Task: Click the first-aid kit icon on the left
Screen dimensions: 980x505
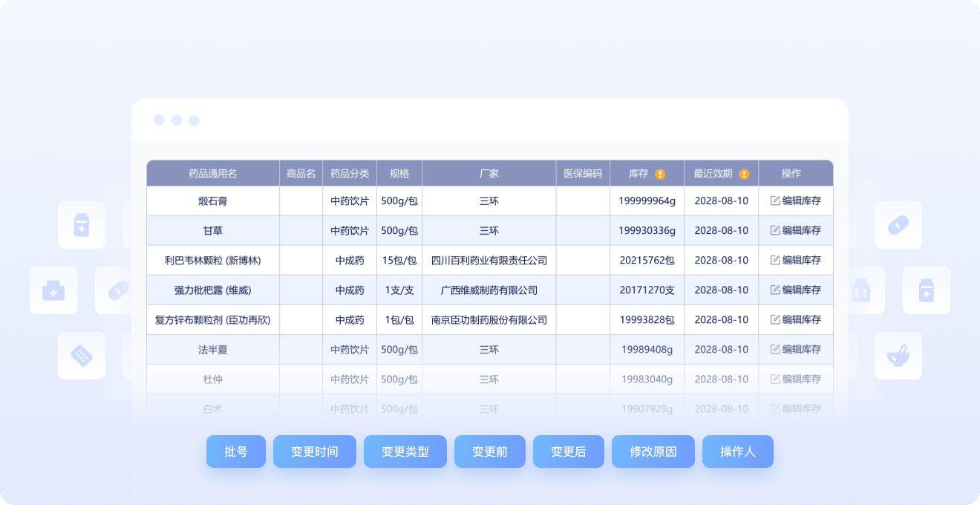Action: tap(53, 290)
